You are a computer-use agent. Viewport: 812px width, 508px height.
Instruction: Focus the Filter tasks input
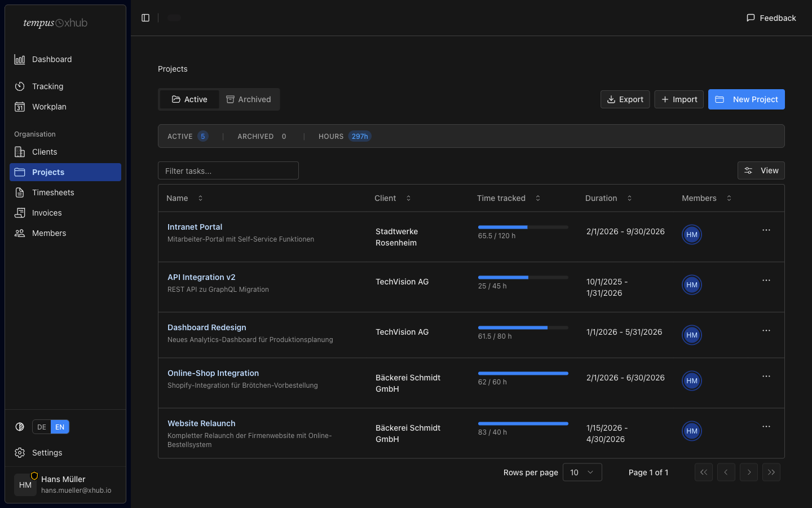coord(228,171)
